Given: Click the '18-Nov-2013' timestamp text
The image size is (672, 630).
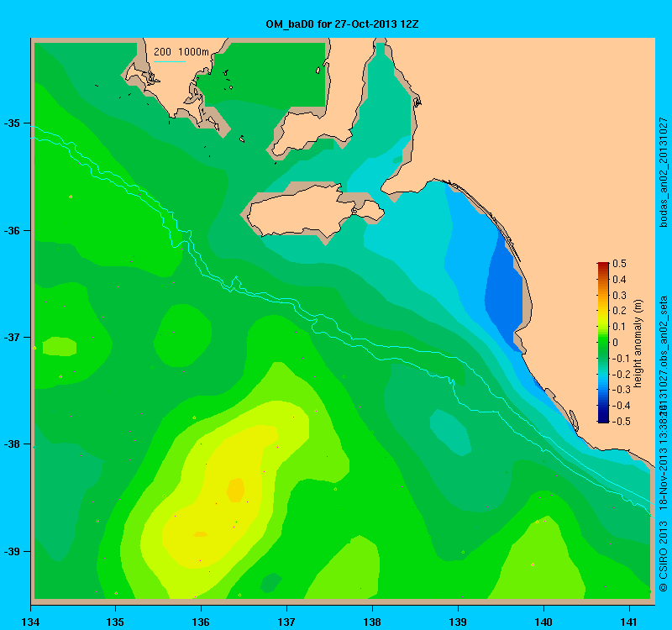Looking at the screenshot, I should tap(663, 479).
